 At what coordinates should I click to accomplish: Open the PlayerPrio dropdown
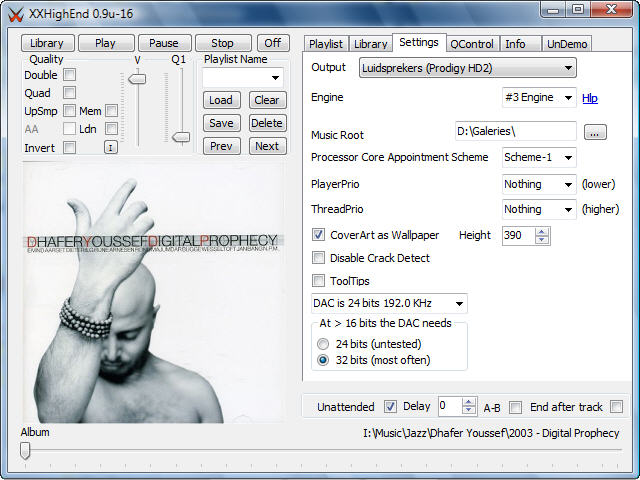click(x=539, y=184)
